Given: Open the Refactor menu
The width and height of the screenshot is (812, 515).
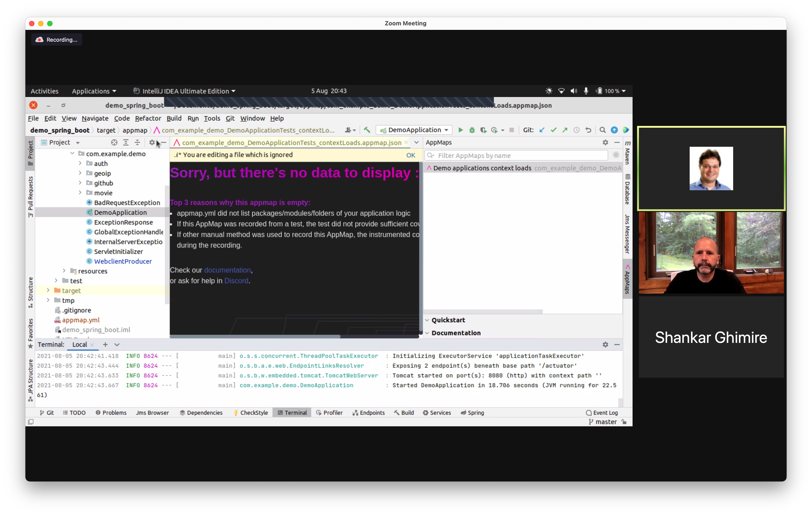Looking at the screenshot, I should click(148, 118).
